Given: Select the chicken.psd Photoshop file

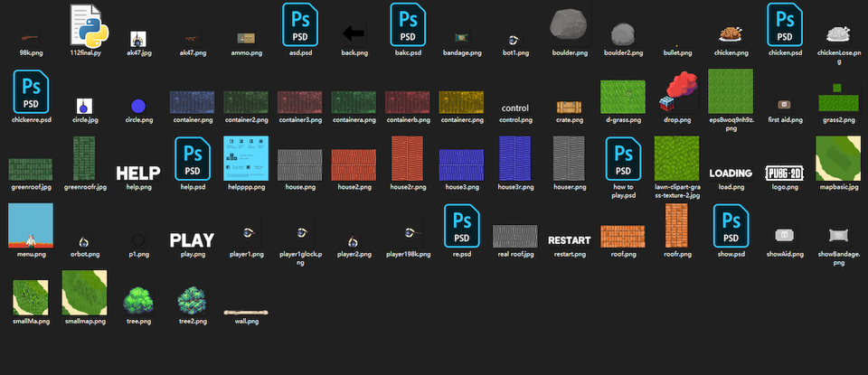Looking at the screenshot, I should tap(785, 24).
